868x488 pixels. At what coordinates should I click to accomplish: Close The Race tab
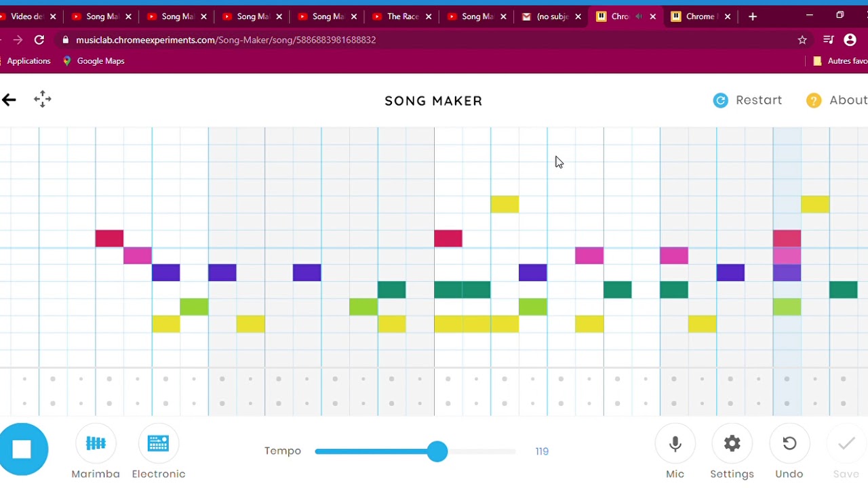coord(429,16)
